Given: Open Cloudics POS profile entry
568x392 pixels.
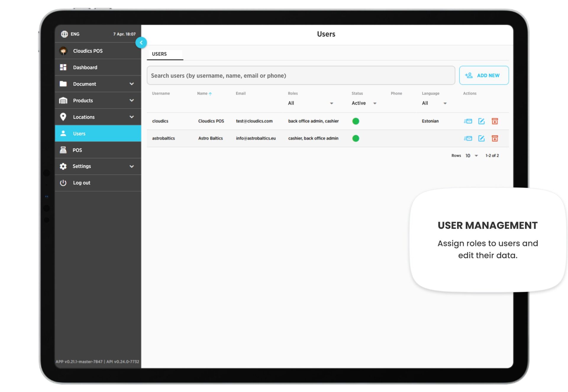Looking at the screenshot, I should (98, 51).
